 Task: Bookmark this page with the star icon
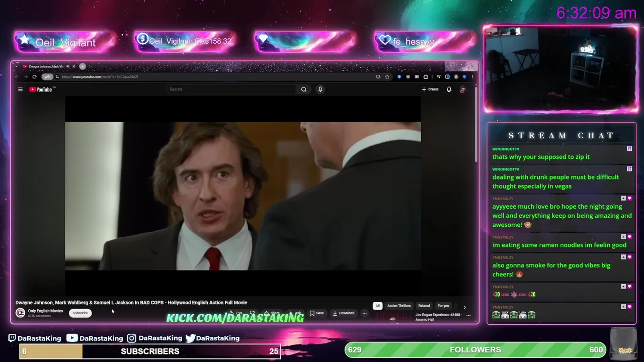pyautogui.click(x=387, y=77)
